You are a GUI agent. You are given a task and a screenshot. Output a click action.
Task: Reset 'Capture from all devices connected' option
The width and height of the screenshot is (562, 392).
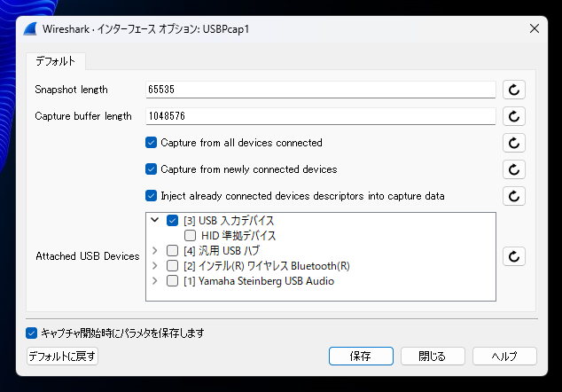pos(514,143)
